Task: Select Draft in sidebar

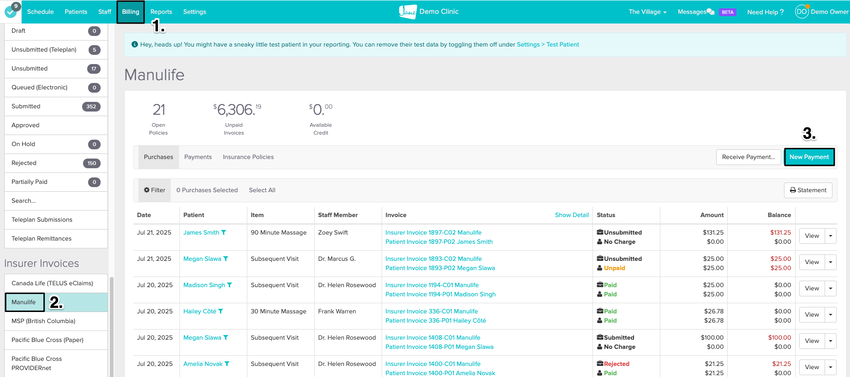Action: 56,31
